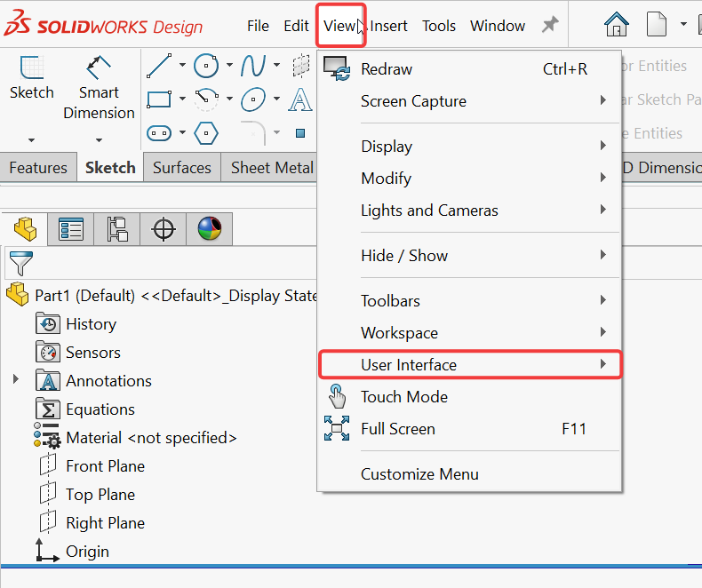
Task: Pin the menu bar with pushpin
Action: pyautogui.click(x=550, y=25)
